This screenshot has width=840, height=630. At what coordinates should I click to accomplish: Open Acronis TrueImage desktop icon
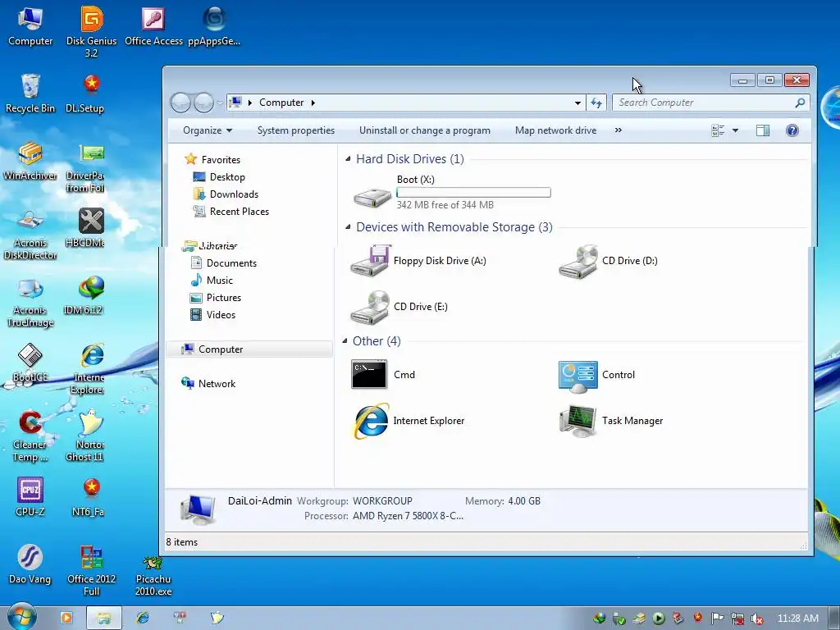click(30, 302)
